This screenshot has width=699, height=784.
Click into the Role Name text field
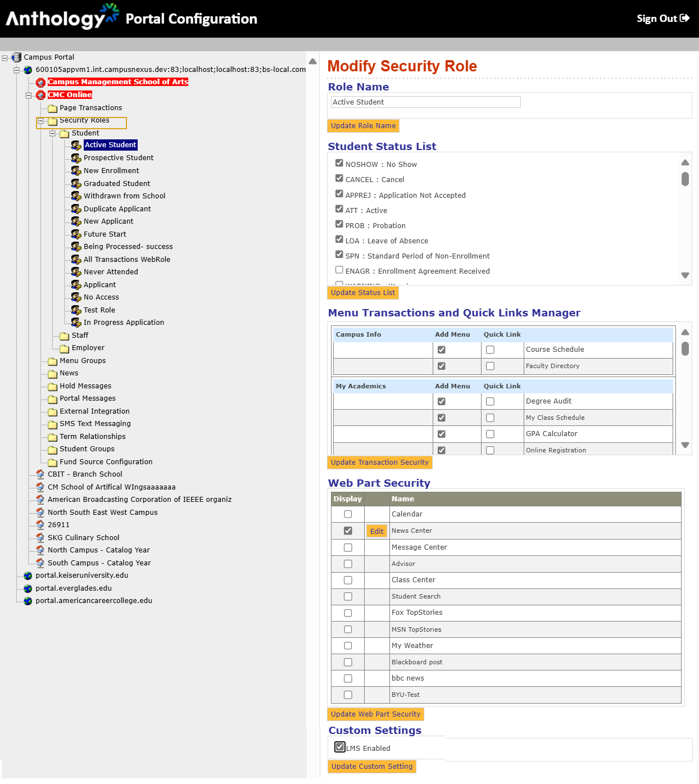coord(425,102)
